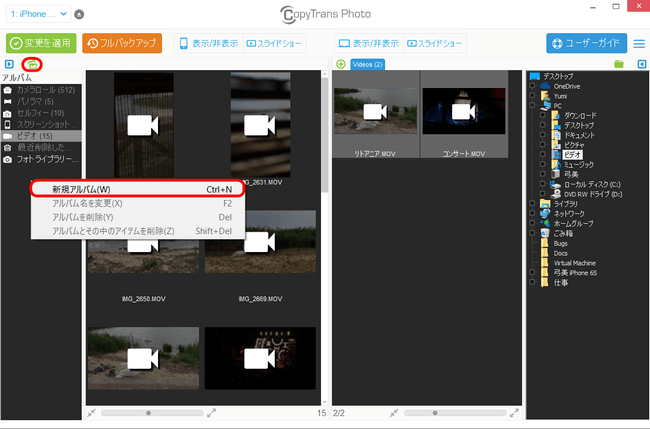Switch to the Videos (2) tab
This screenshot has width=650, height=429.
[367, 64]
